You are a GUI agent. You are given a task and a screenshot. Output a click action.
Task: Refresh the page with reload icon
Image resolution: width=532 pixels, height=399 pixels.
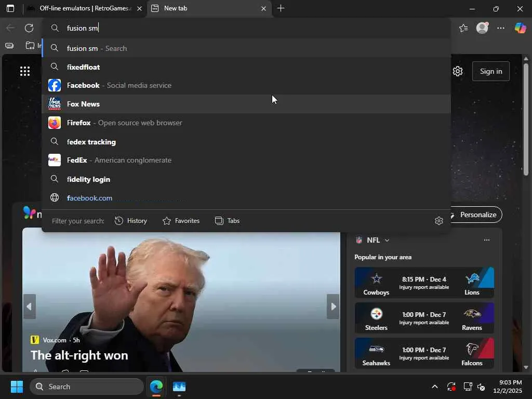coord(29,28)
